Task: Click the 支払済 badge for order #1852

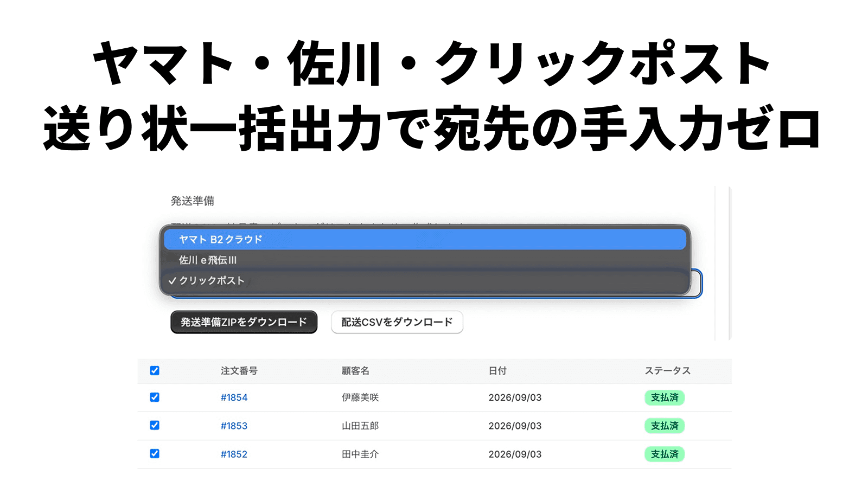Action: pos(665,454)
